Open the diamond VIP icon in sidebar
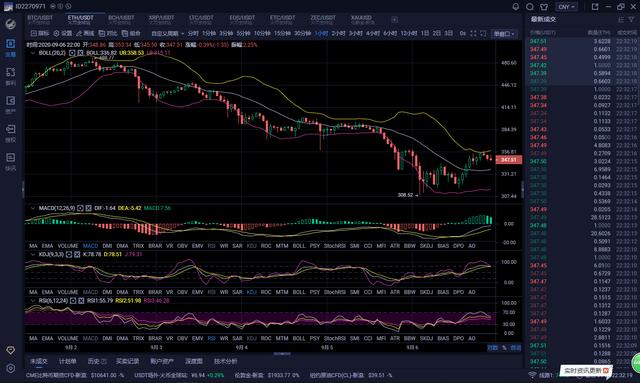The height and width of the screenshot is (383, 640). pos(11,350)
